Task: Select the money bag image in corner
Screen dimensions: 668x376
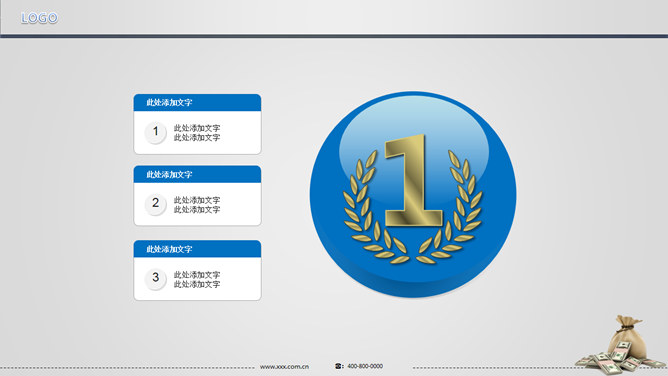Action: click(620, 345)
